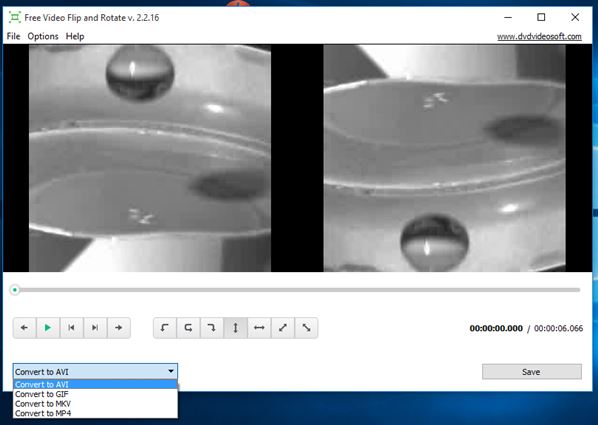The height and width of the screenshot is (425, 598).
Task: Toggle the vertical flip button
Action: 236,328
